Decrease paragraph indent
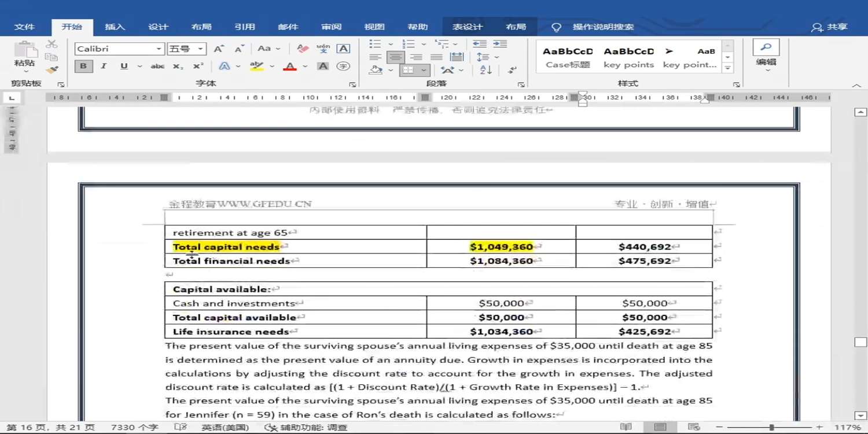 [x=479, y=44]
